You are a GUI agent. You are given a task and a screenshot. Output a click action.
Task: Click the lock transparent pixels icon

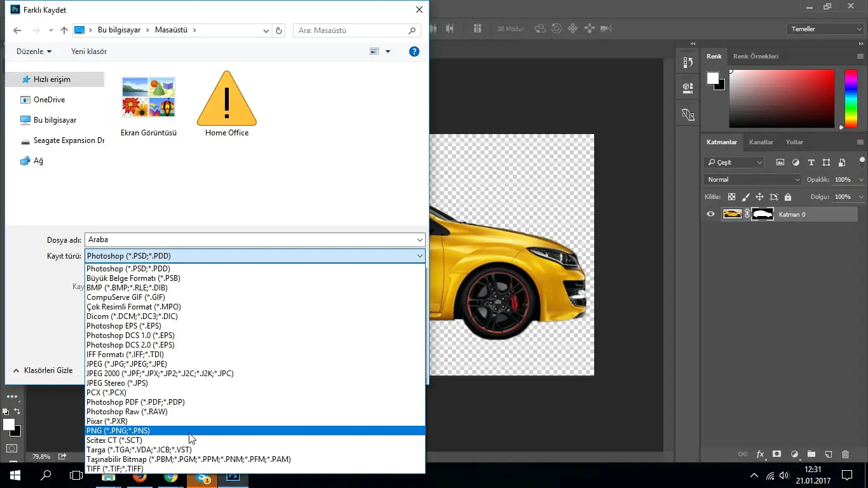[731, 197]
